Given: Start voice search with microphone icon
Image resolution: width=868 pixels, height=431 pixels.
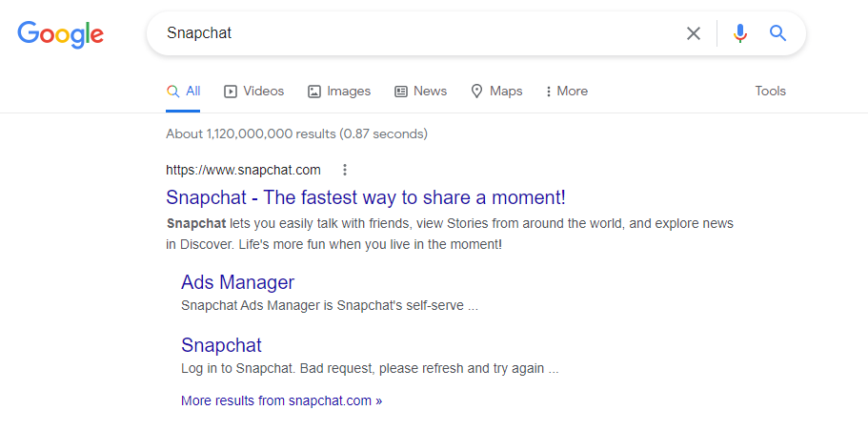Looking at the screenshot, I should click(x=740, y=33).
